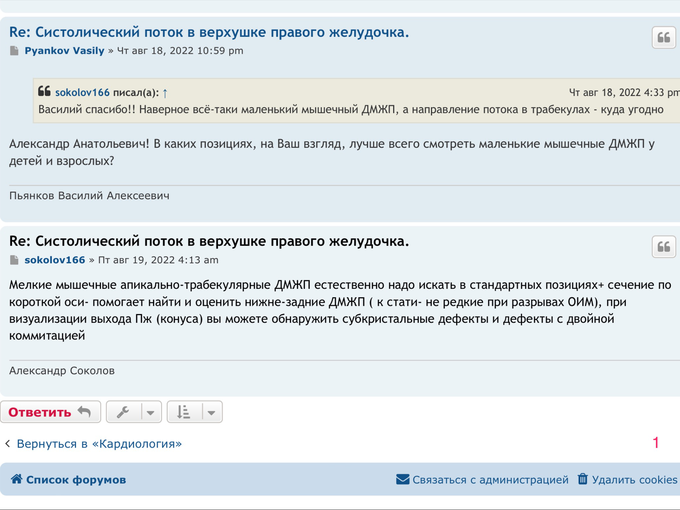Open second post title Re: Систолический поток

click(x=209, y=241)
